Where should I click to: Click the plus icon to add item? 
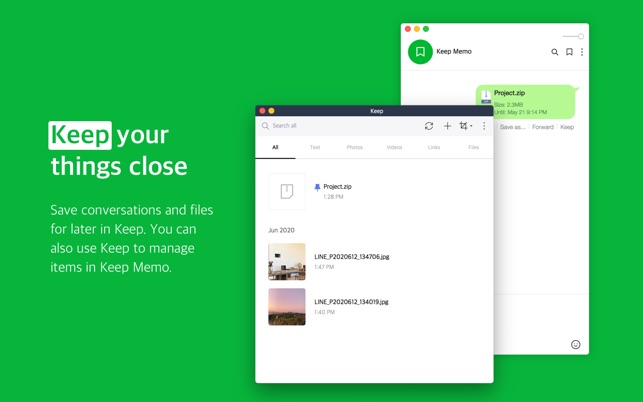[447, 126]
